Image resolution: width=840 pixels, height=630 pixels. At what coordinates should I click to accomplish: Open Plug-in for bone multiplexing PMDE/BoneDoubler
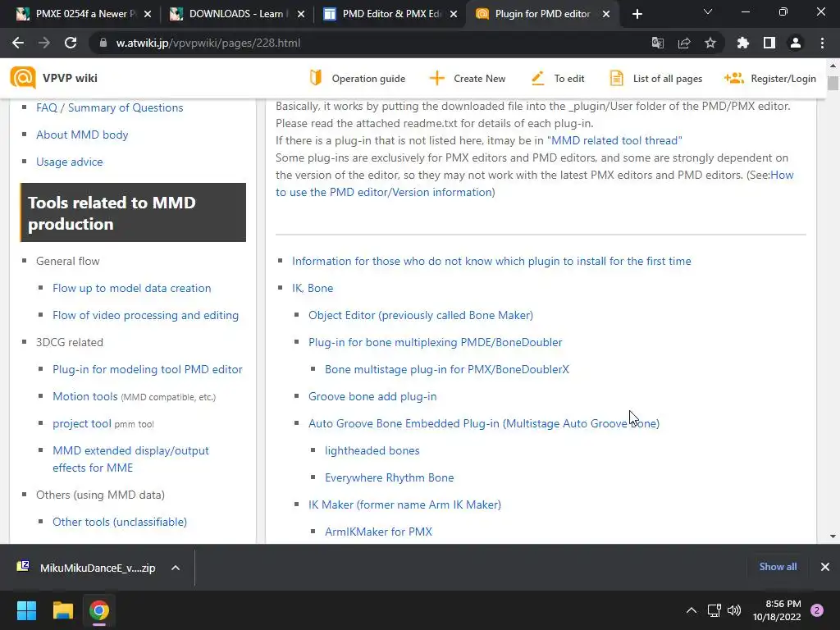click(435, 342)
